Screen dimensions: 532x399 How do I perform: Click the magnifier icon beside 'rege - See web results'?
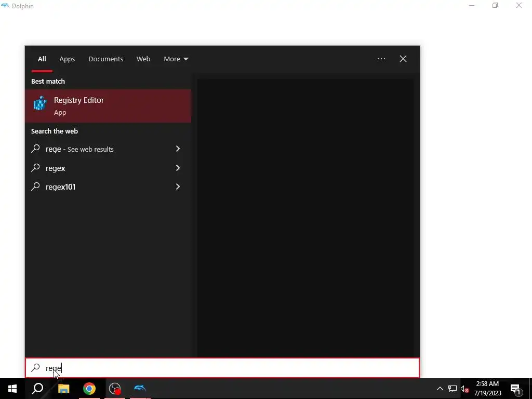click(36, 149)
